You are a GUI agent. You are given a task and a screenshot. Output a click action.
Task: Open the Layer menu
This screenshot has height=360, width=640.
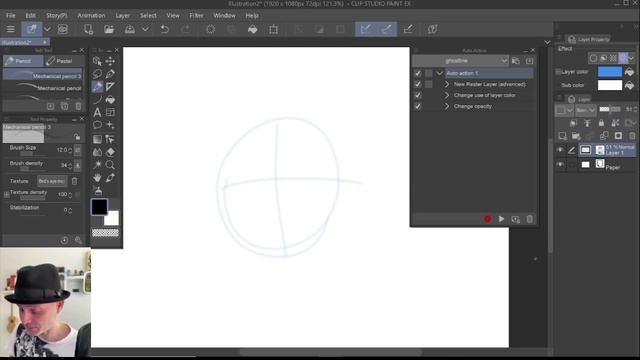[x=122, y=16]
